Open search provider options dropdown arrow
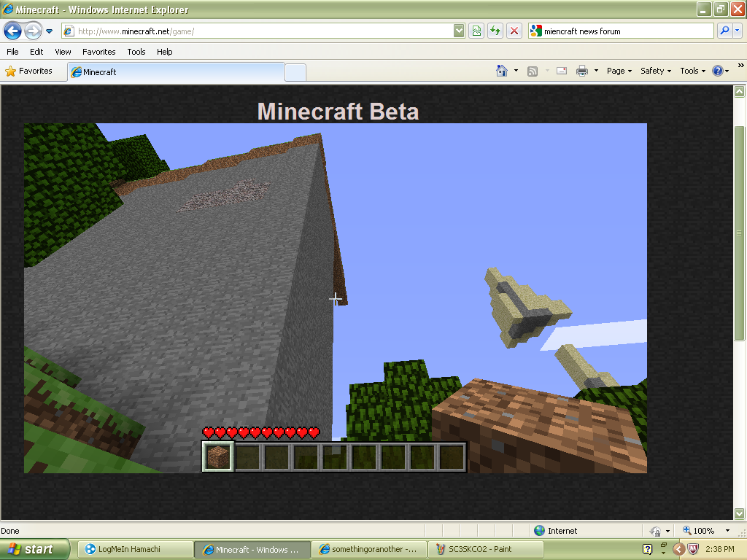 click(738, 31)
